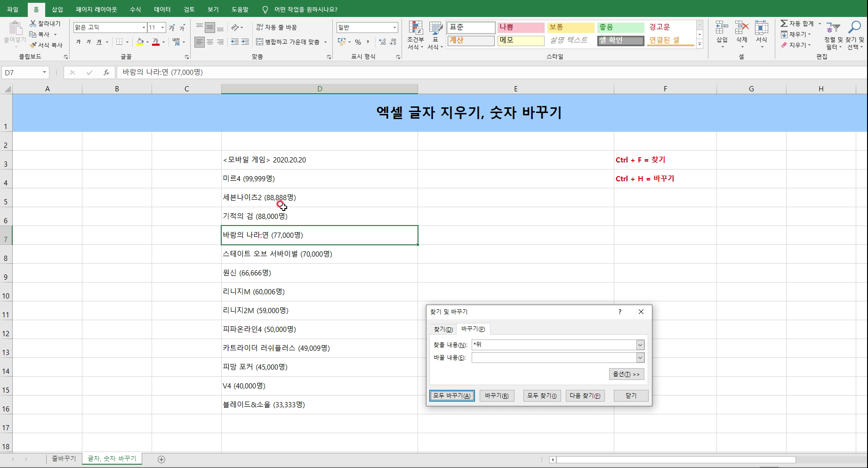Expand the cell styles gallery

pyautogui.click(x=699, y=44)
